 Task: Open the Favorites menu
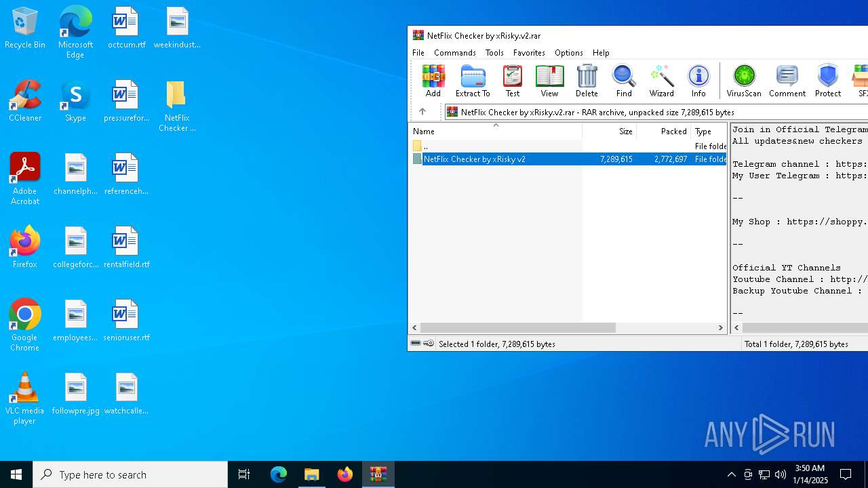pos(529,52)
